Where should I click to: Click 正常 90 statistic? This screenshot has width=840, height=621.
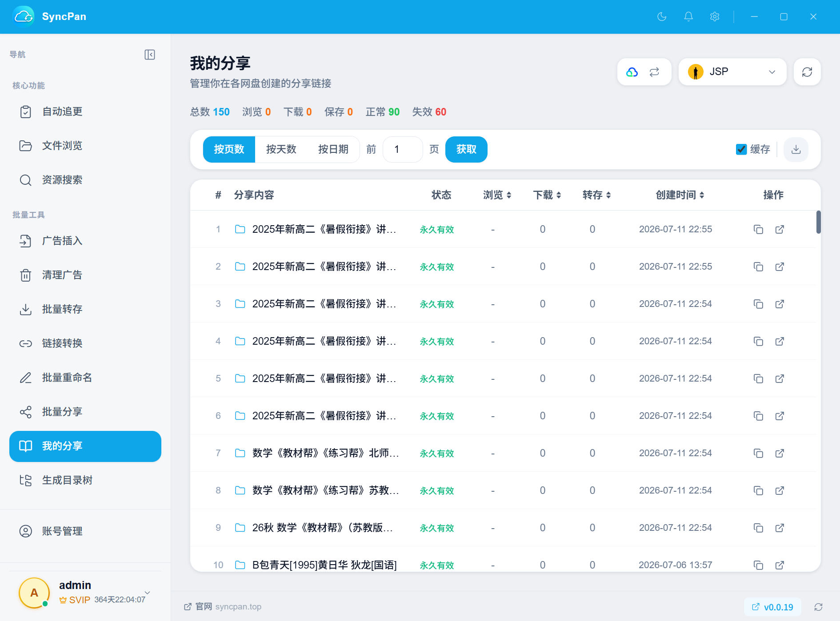[x=382, y=112]
